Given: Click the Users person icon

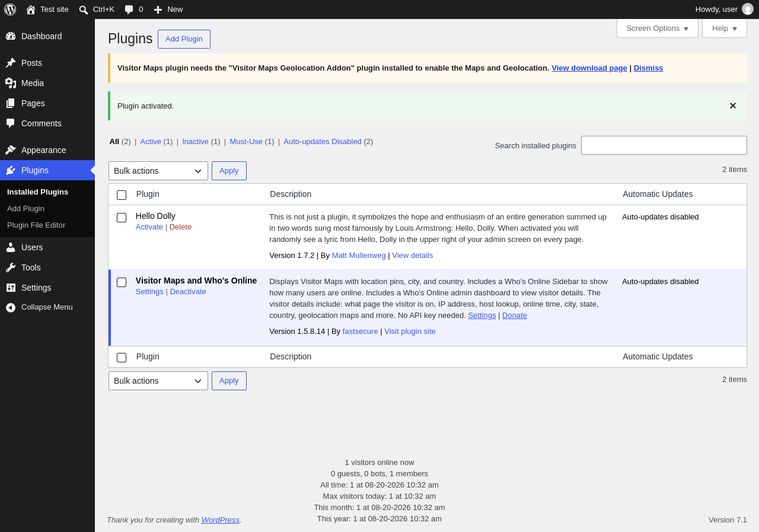Looking at the screenshot, I should click(x=11, y=247).
